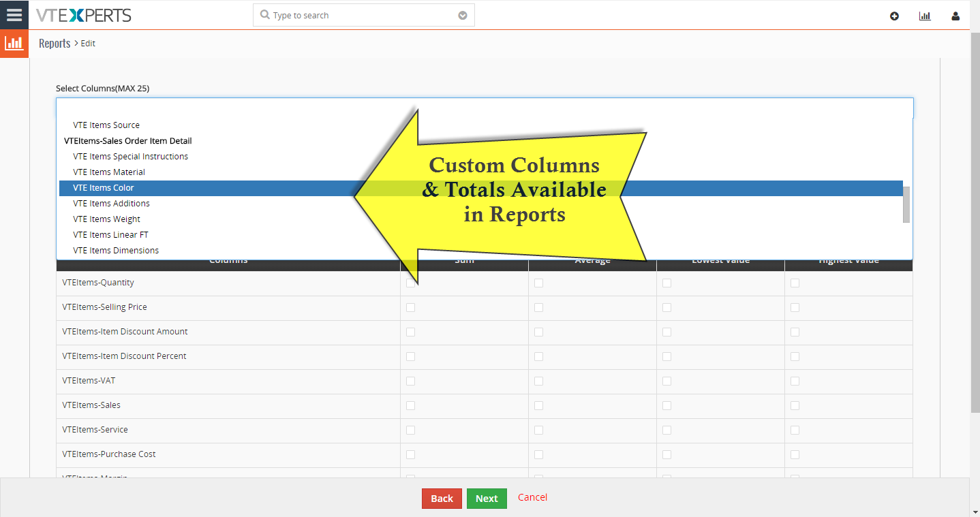
Task: Go to Reports in the breadcrumb
Action: coord(55,44)
